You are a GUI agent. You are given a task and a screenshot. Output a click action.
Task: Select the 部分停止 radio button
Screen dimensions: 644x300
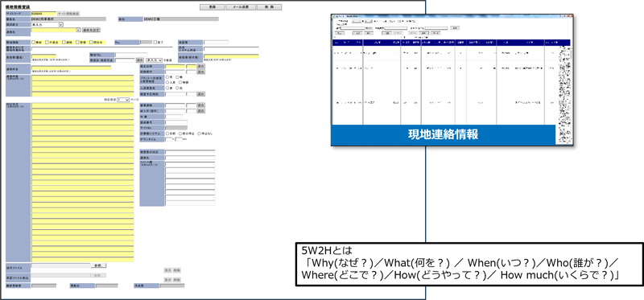pos(180,134)
